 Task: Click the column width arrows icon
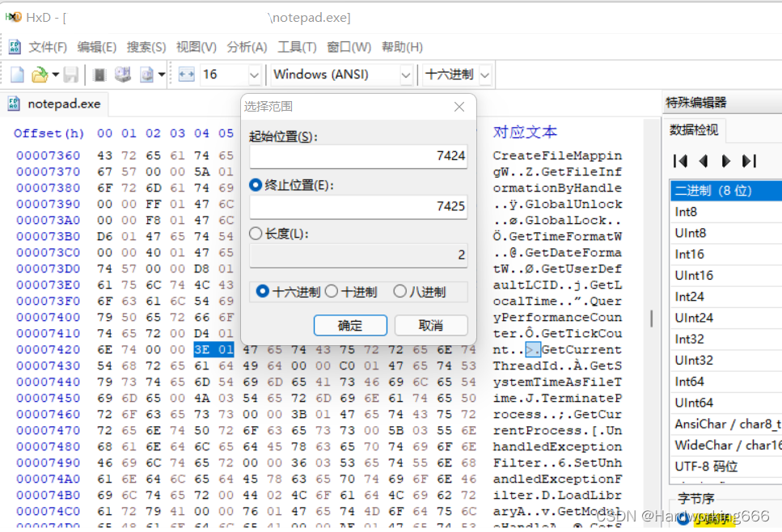point(187,75)
